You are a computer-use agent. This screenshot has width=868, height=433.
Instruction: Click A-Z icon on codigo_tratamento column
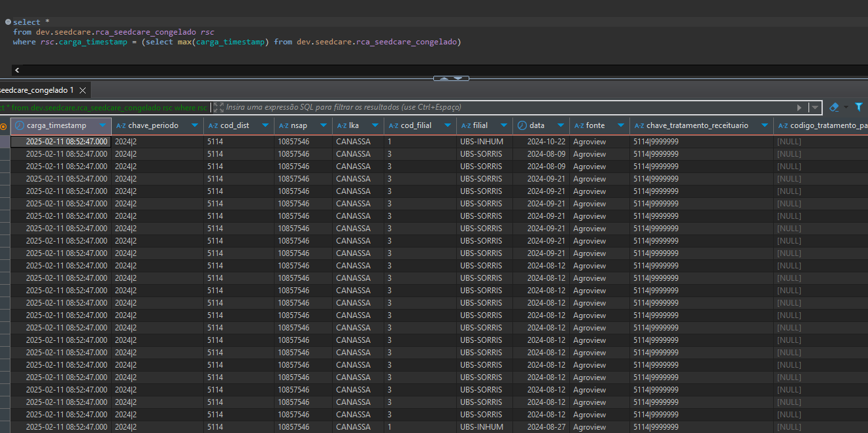coord(783,125)
